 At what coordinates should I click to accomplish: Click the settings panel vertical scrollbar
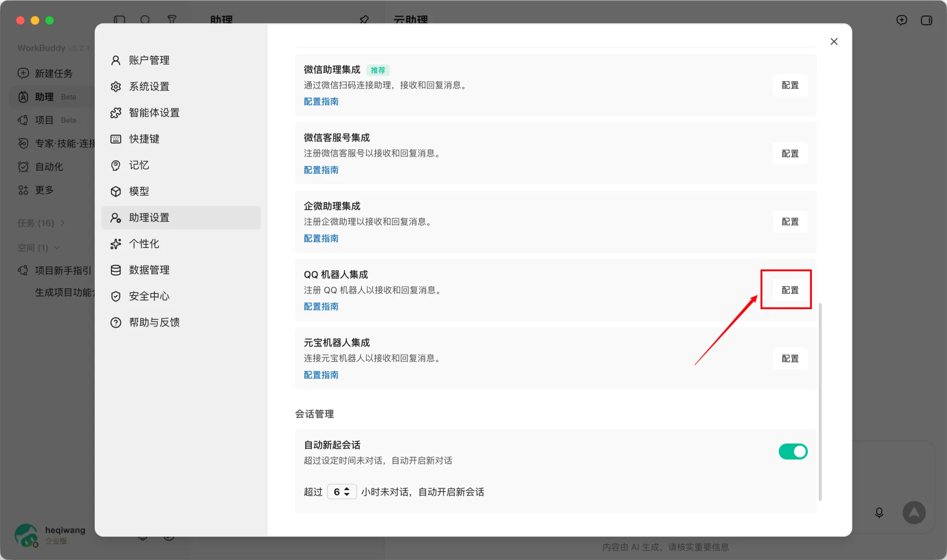tap(820, 402)
